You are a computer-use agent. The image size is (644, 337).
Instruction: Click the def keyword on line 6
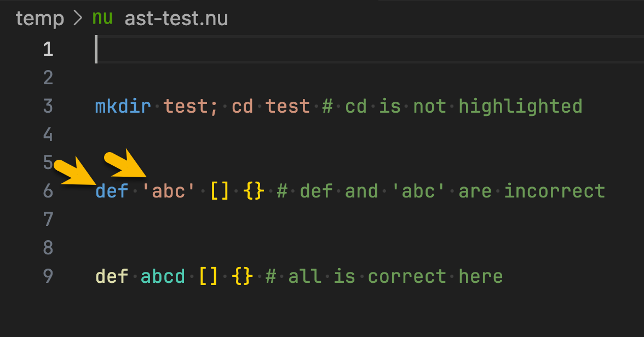[x=111, y=191]
